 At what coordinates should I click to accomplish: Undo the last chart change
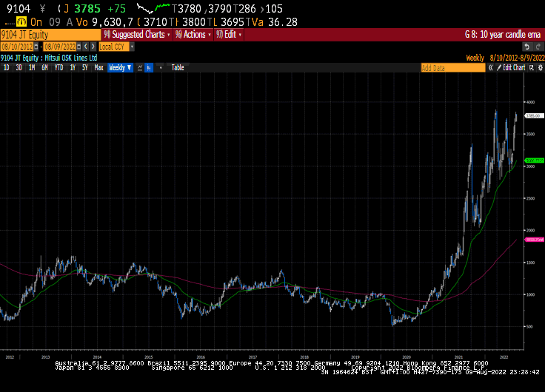click(x=527, y=47)
